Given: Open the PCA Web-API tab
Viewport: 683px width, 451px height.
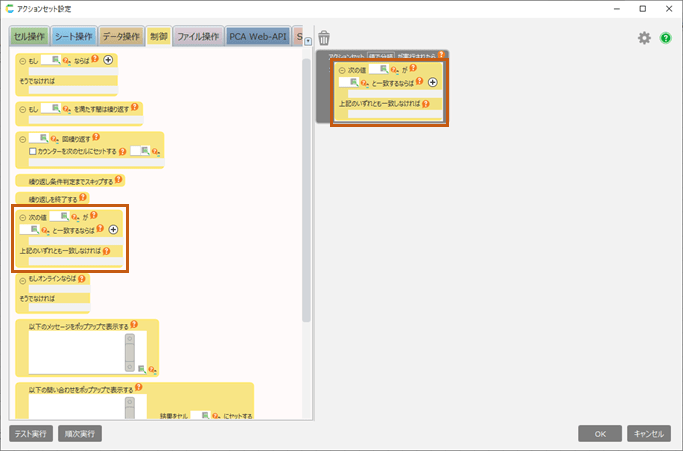Looking at the screenshot, I should pyautogui.click(x=257, y=37).
